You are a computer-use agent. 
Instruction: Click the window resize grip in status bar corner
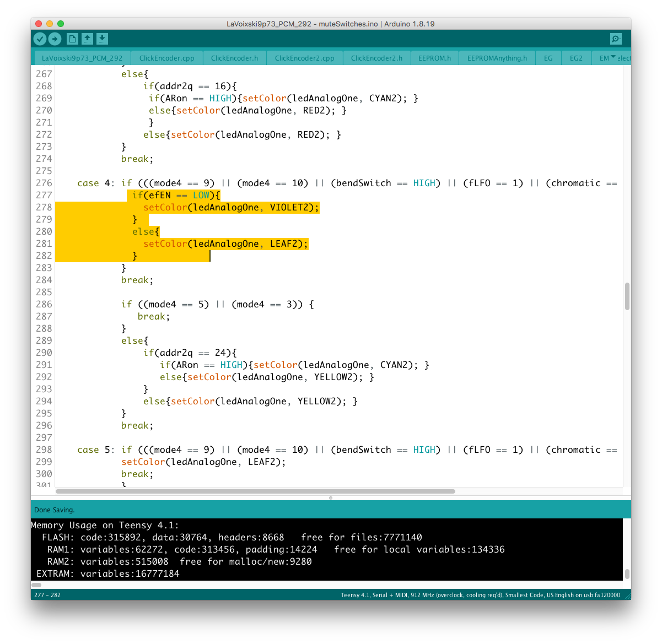pyautogui.click(x=627, y=596)
